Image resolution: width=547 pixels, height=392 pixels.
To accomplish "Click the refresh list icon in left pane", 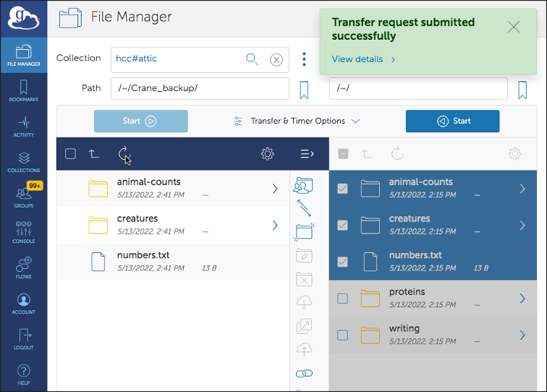I will pos(123,153).
